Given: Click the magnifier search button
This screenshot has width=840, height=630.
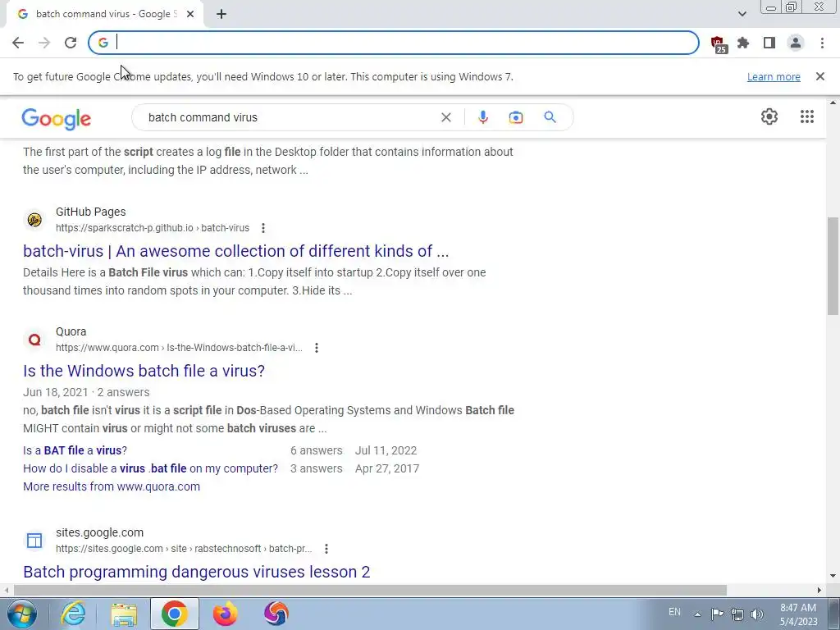Looking at the screenshot, I should pyautogui.click(x=550, y=117).
